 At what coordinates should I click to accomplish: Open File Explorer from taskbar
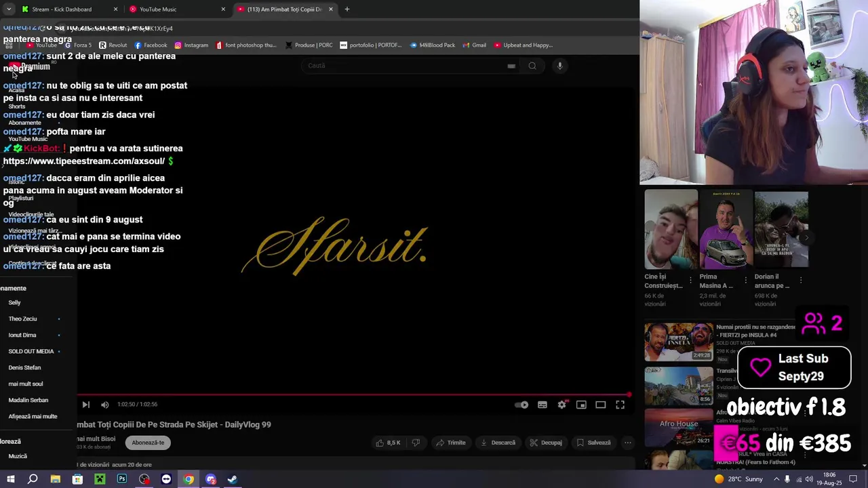(56, 479)
